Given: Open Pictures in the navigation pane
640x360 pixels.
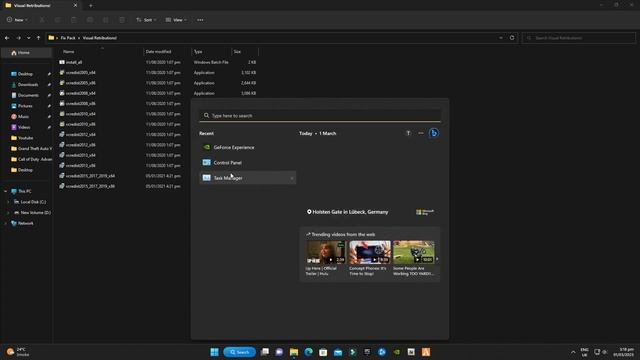Looking at the screenshot, I should 25,106.
